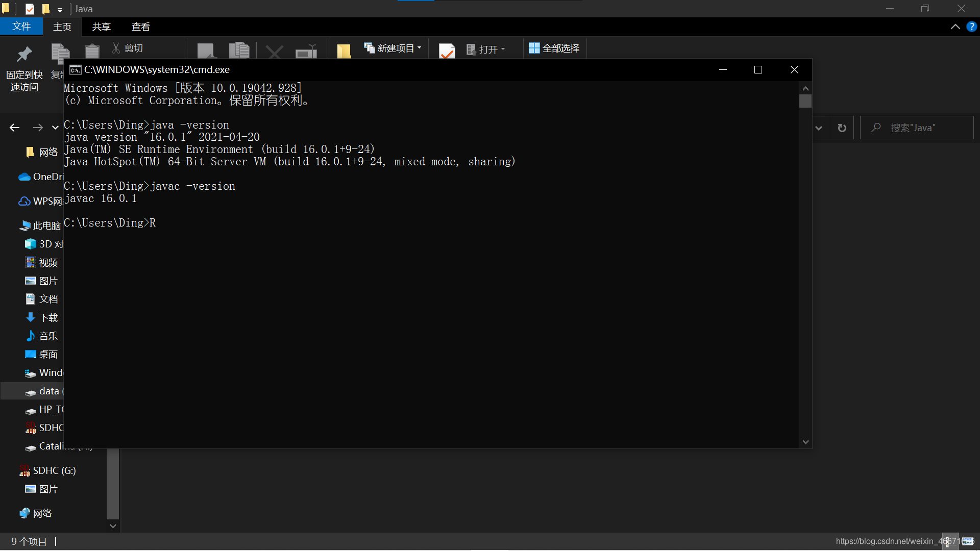This screenshot has height=551, width=980.
Task: Minimize the Java Explorer window
Action: [x=890, y=9]
